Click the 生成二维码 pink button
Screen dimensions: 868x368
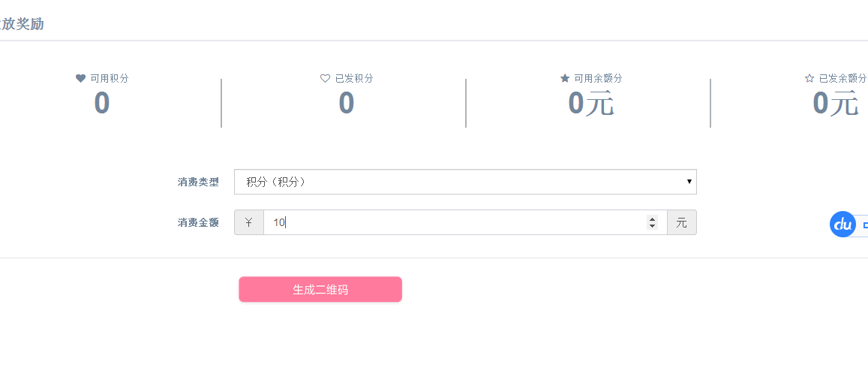tap(320, 289)
